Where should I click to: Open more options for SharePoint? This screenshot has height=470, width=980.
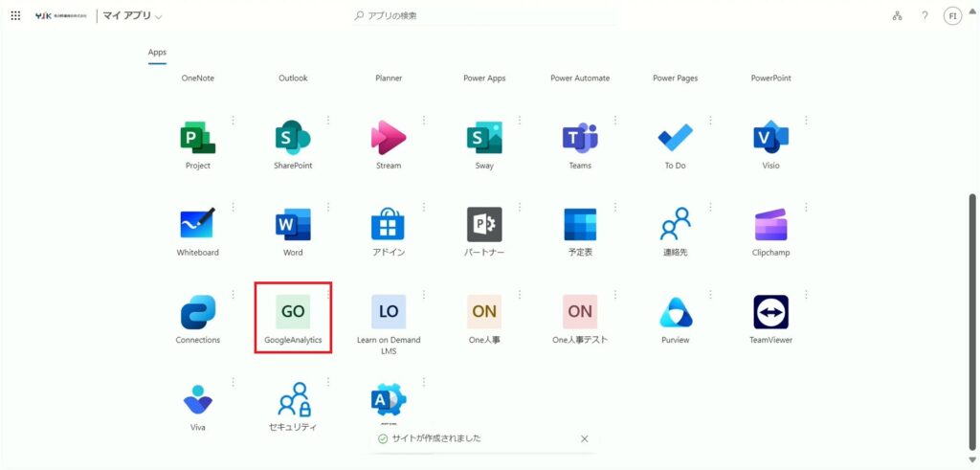pyautogui.click(x=328, y=120)
